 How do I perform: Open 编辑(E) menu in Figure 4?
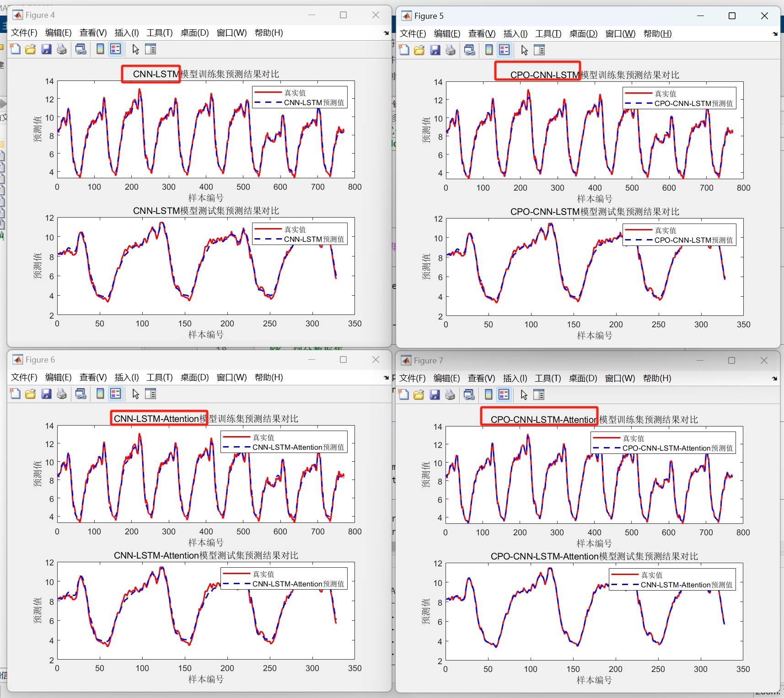(59, 32)
